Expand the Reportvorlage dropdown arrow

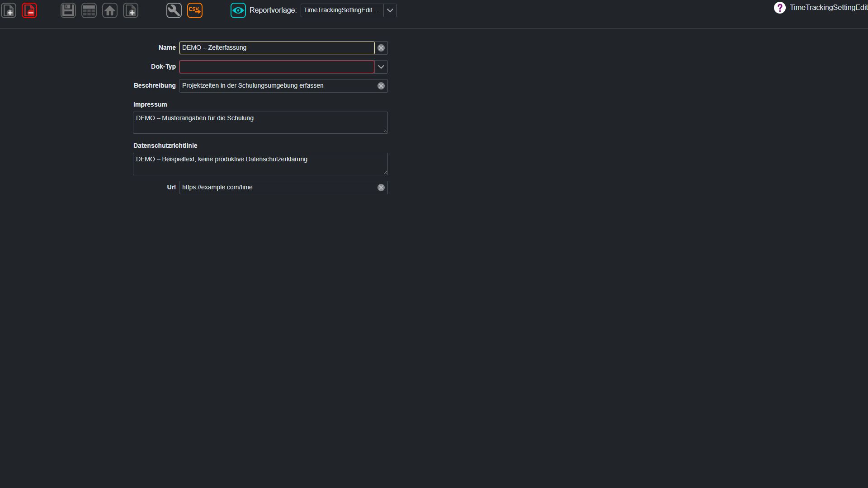[390, 10]
